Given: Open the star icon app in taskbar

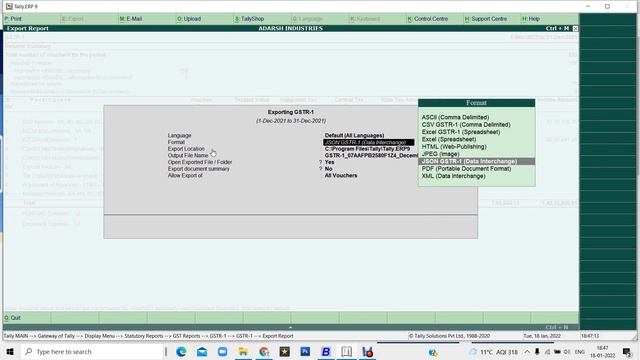Looking at the screenshot, I should 284,352.
